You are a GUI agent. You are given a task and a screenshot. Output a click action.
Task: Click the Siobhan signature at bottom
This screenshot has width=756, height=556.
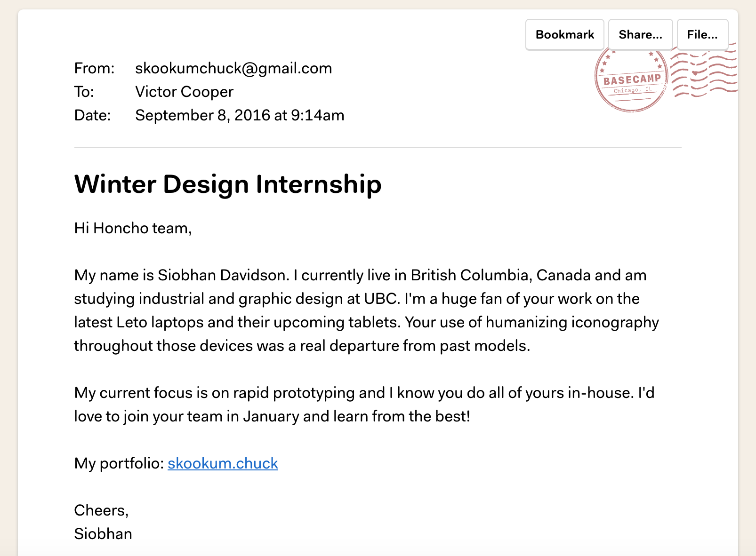click(x=103, y=534)
